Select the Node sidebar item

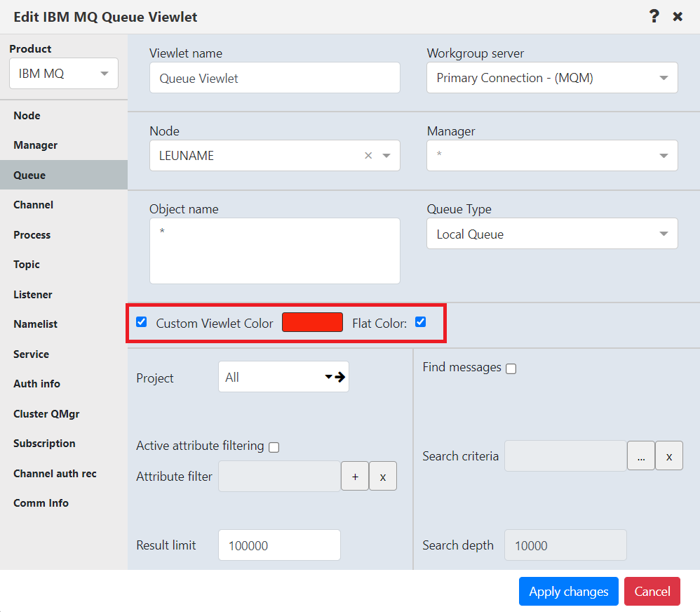[x=64, y=115]
